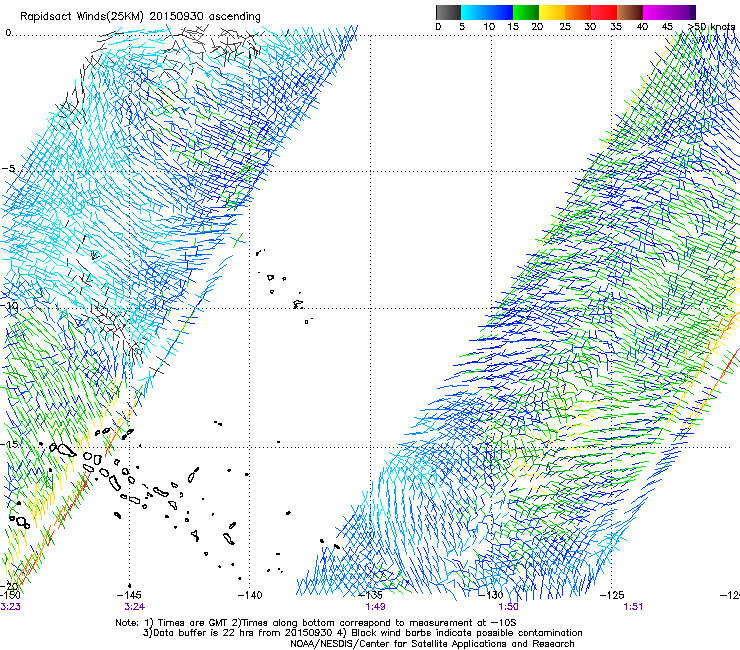Click the '3:24' pass time label
The height and width of the screenshot is (650, 740).
(x=135, y=607)
